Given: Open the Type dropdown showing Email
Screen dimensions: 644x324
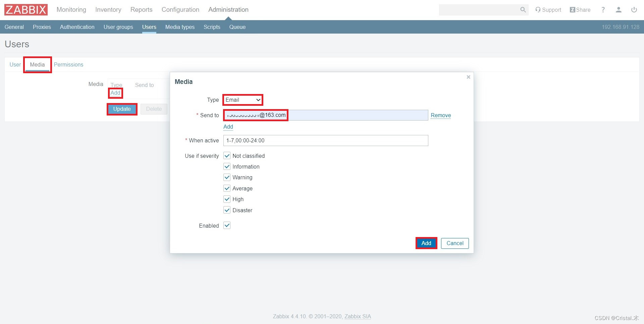Looking at the screenshot, I should [243, 100].
